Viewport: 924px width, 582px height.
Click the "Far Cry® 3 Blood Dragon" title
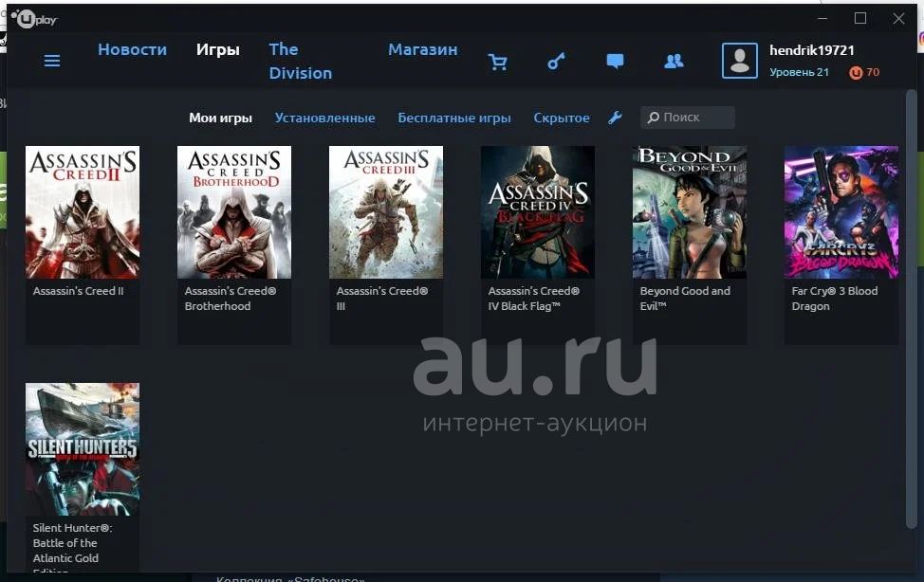pos(835,299)
